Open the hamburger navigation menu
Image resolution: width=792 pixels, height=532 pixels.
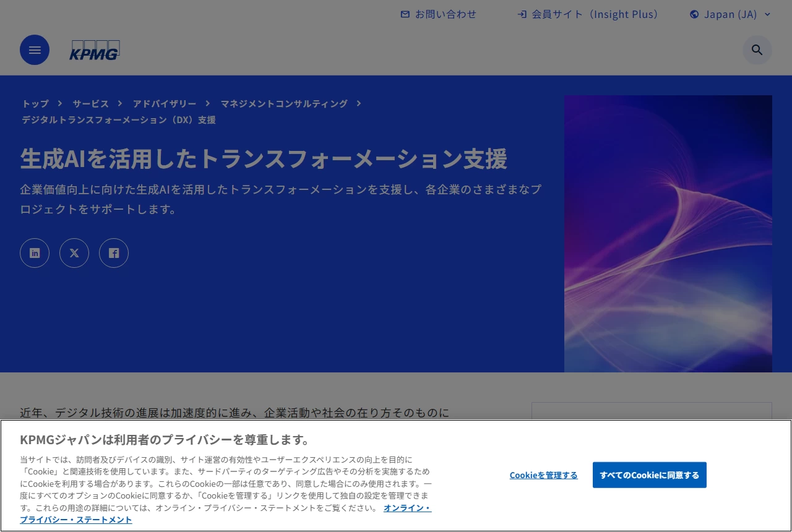[x=35, y=50]
